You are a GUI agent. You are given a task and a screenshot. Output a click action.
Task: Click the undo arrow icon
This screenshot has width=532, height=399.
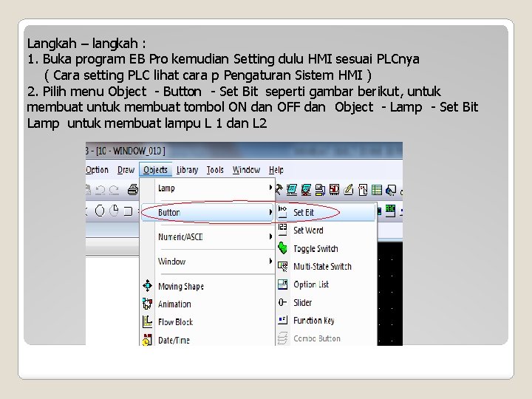click(x=100, y=190)
